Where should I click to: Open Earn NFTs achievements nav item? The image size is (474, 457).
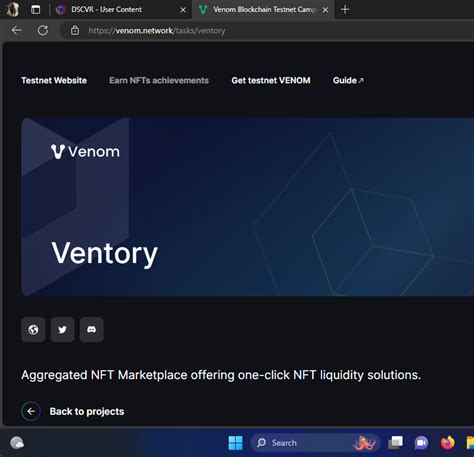coord(159,80)
